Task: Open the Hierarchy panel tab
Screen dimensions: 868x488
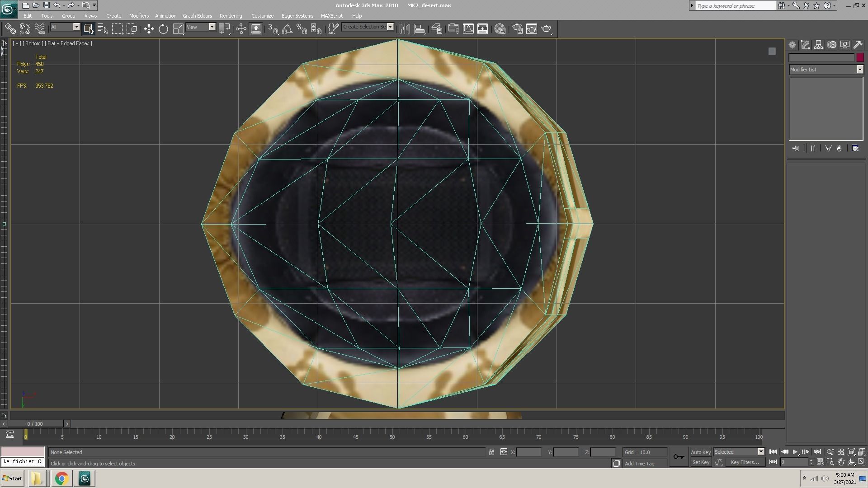Action: [x=818, y=45]
